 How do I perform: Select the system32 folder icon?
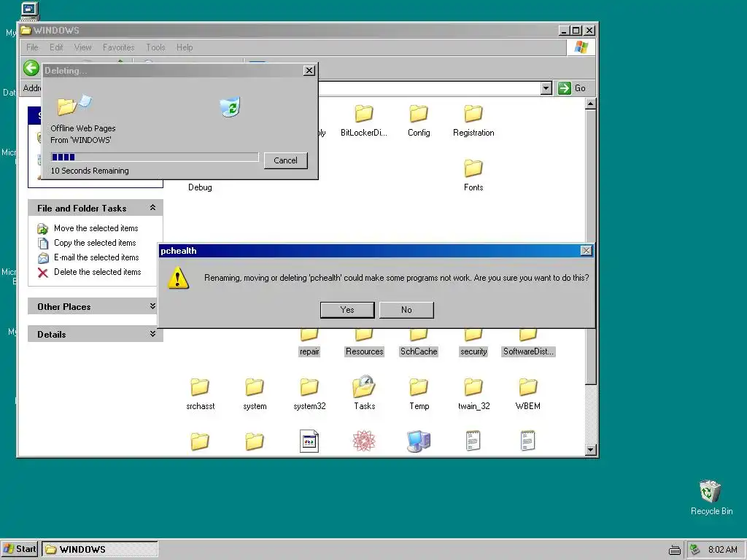(x=309, y=387)
